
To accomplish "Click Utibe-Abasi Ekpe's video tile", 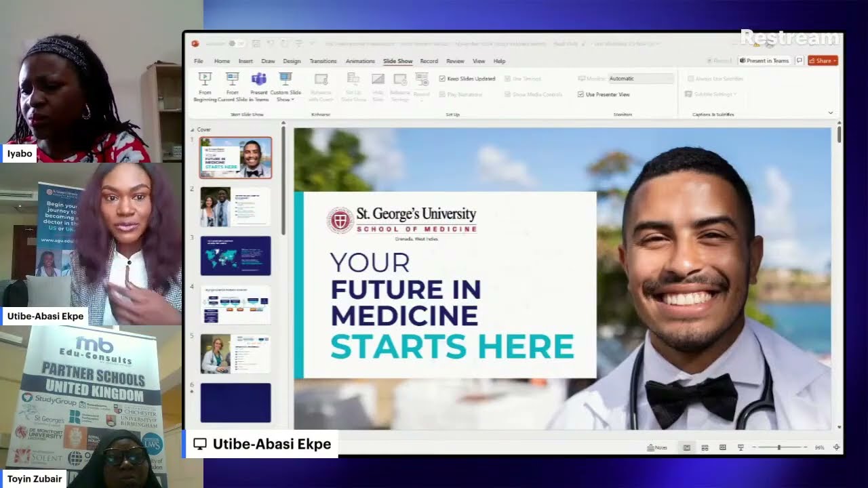I will click(91, 244).
